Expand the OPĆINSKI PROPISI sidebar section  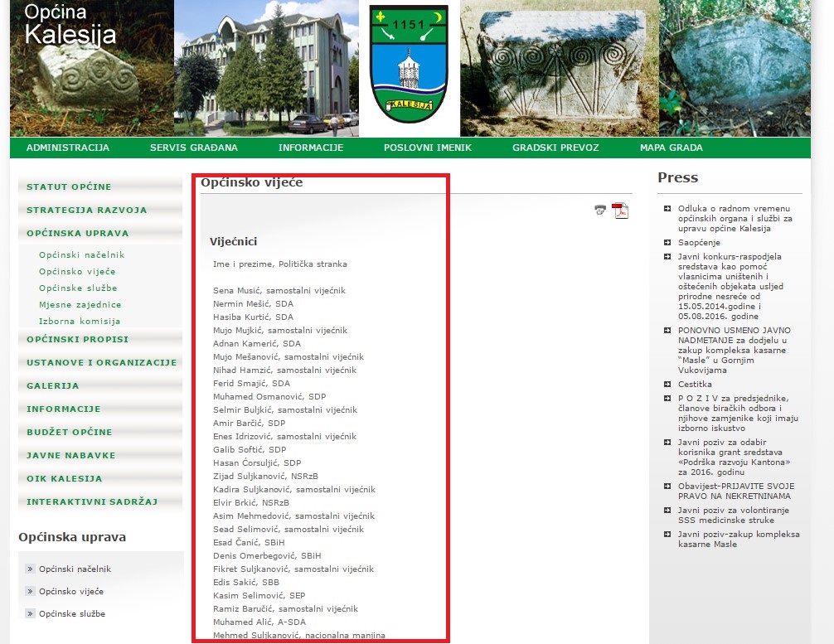coord(77,340)
